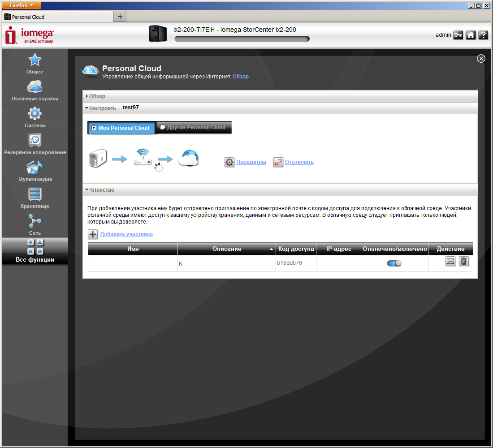The height and width of the screenshot is (448, 493).
Task: Show Все функции view
Action: pos(35,251)
